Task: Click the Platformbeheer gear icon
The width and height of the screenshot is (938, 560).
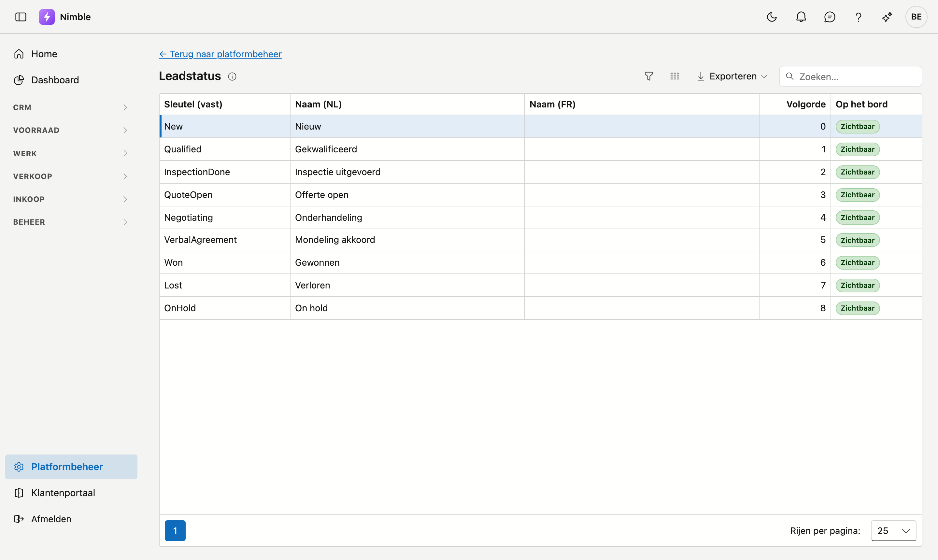Action: (19, 467)
